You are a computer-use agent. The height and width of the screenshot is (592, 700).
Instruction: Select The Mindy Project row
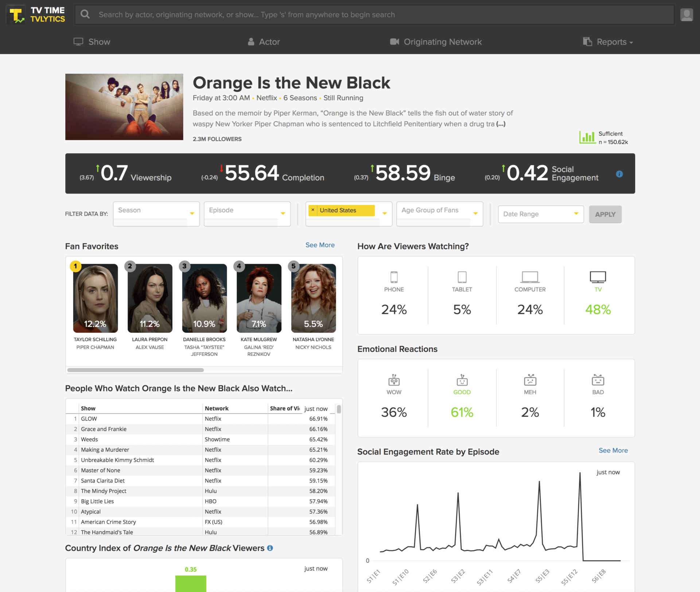coord(201,491)
